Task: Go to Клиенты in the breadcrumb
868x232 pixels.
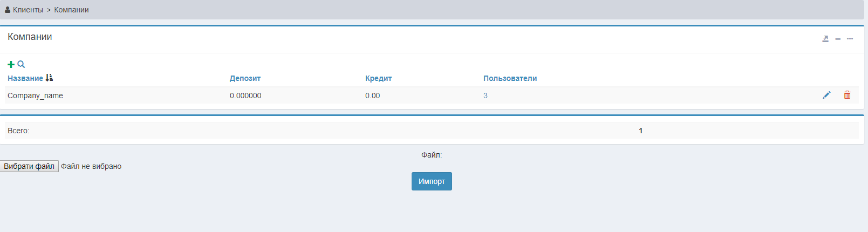Action: point(28,10)
